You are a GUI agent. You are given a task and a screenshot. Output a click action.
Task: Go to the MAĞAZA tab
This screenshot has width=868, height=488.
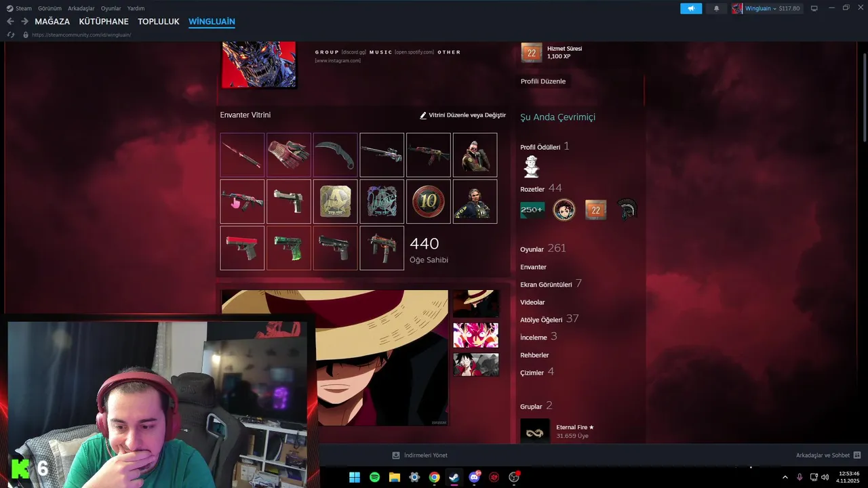click(52, 22)
